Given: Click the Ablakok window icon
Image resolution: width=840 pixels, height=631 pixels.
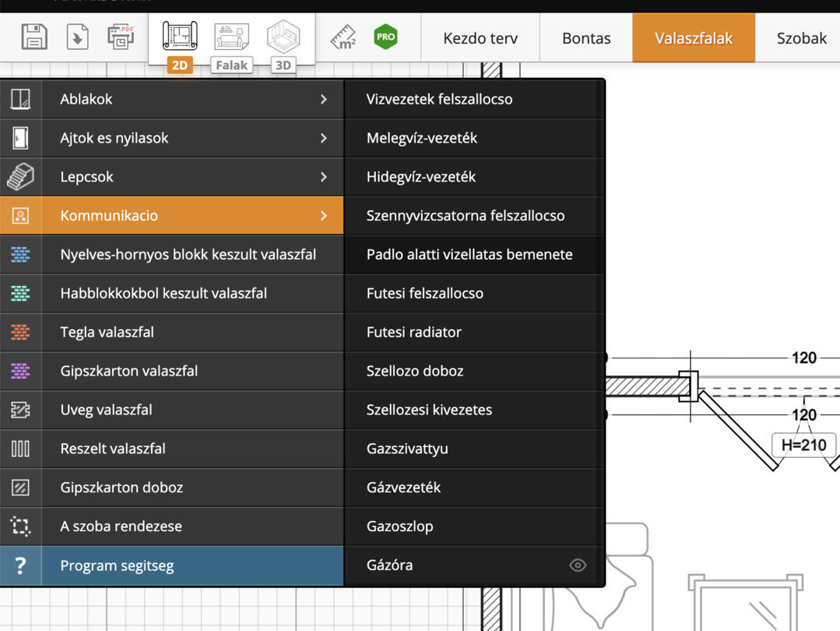Looking at the screenshot, I should pos(20,99).
